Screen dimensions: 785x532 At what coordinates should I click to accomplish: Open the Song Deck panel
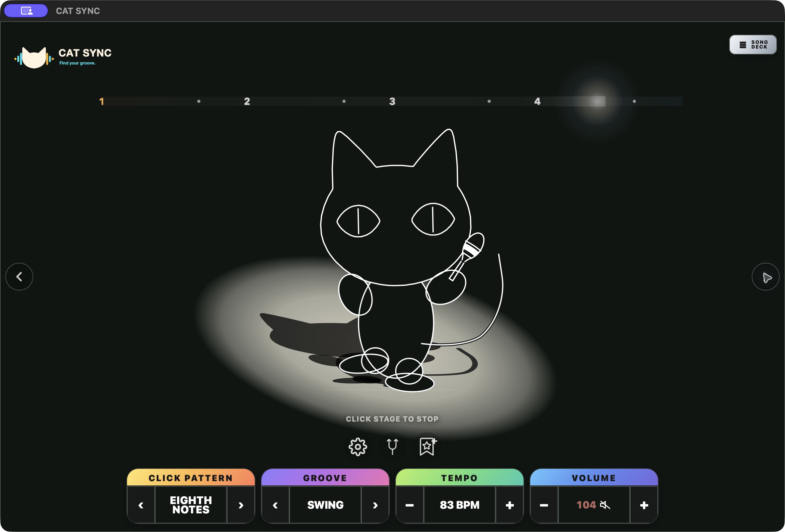(753, 45)
